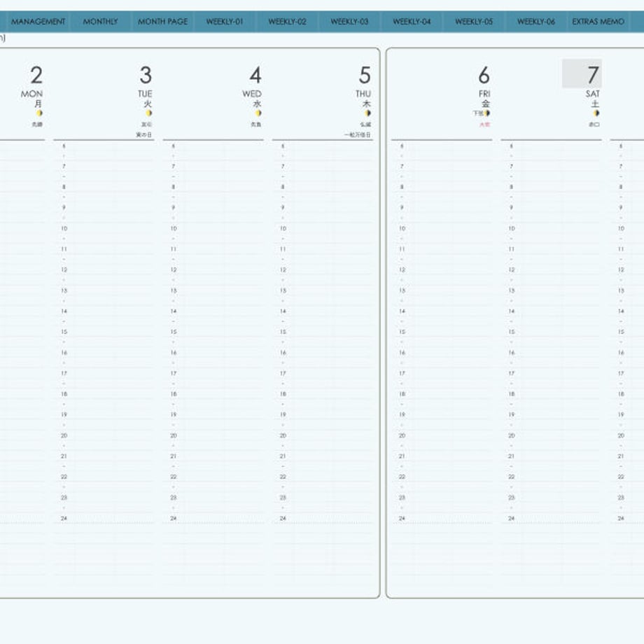Select the date number 4 for Wednesday
The image size is (644, 644).
point(255,75)
